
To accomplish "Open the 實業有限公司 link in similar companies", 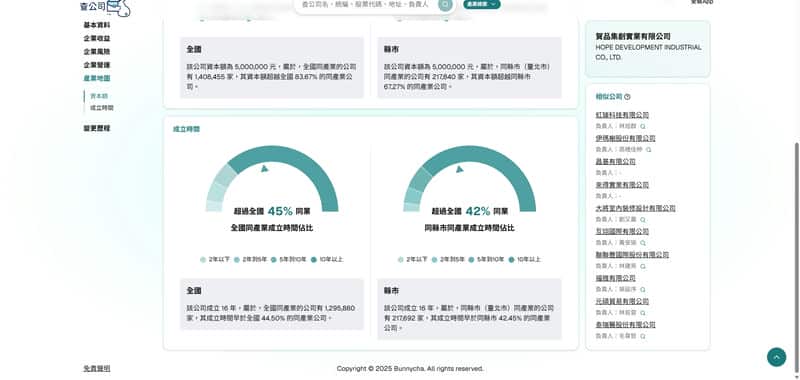I will click(x=622, y=185).
